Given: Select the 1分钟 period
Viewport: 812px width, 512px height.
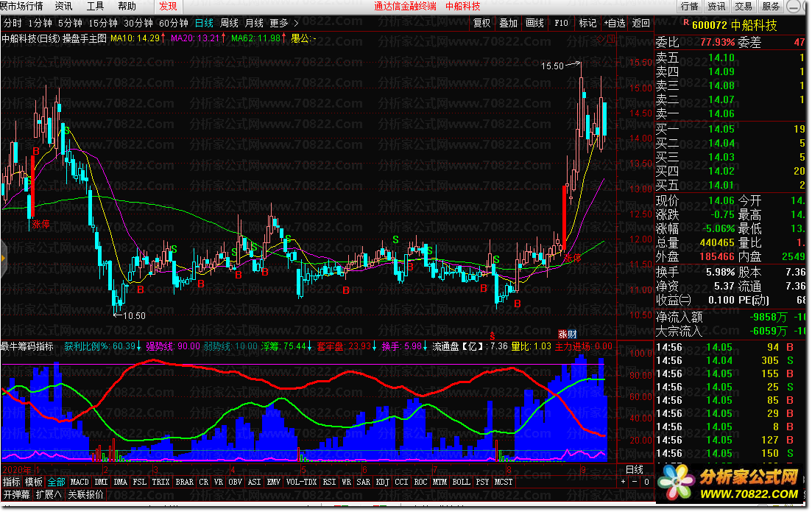Looking at the screenshot, I should [x=40, y=24].
